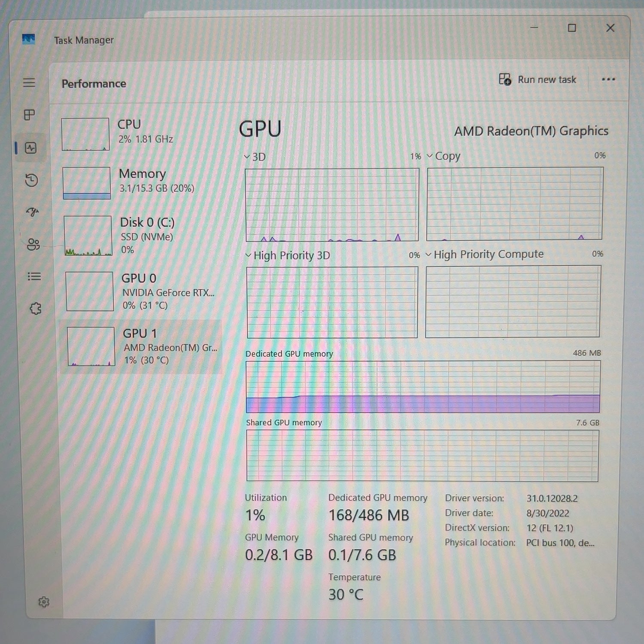Click the High Priority 3D graph

pos(332,302)
